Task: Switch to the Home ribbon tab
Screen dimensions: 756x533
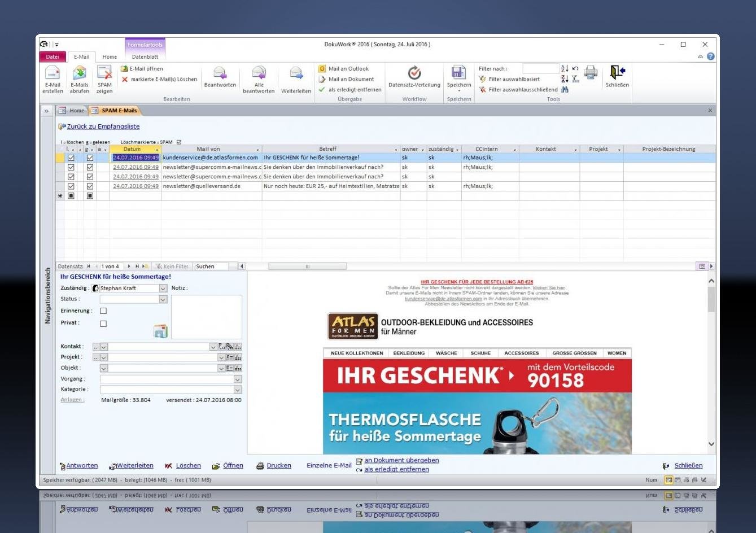Action: click(110, 57)
